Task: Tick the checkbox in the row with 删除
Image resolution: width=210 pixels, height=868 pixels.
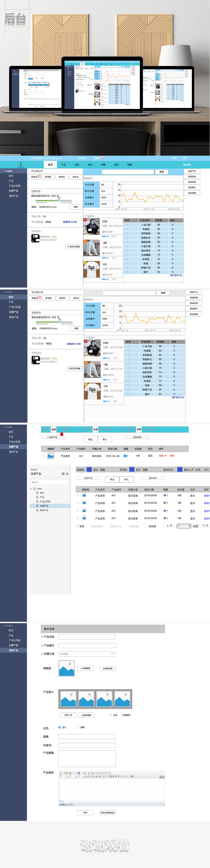Action: point(44,456)
